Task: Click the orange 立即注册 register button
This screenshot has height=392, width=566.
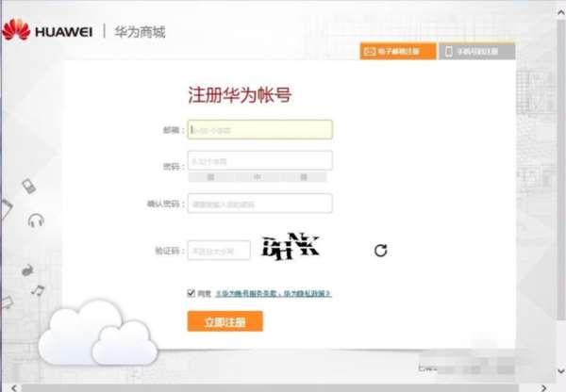Action: pos(225,321)
